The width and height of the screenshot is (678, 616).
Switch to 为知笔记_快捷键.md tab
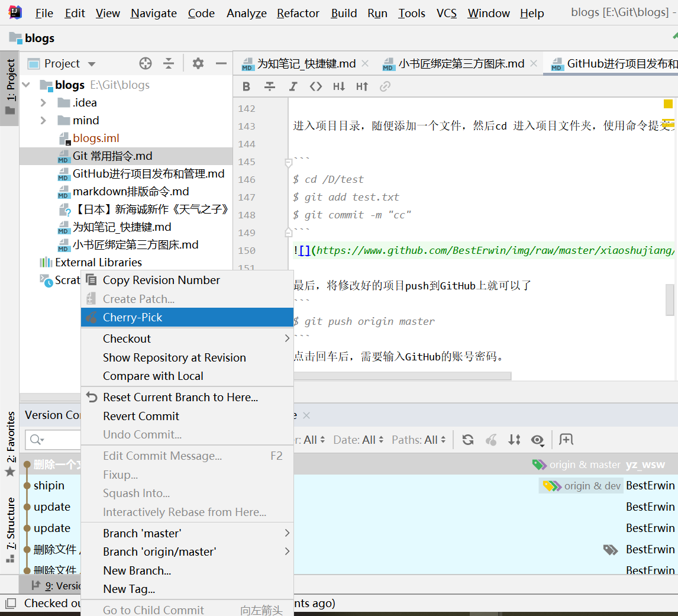click(306, 64)
